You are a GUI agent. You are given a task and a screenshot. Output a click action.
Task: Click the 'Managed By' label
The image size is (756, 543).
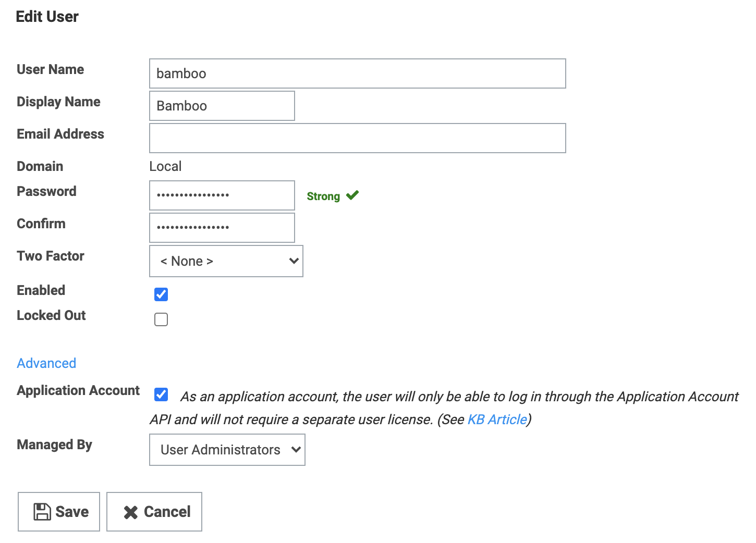click(x=55, y=445)
